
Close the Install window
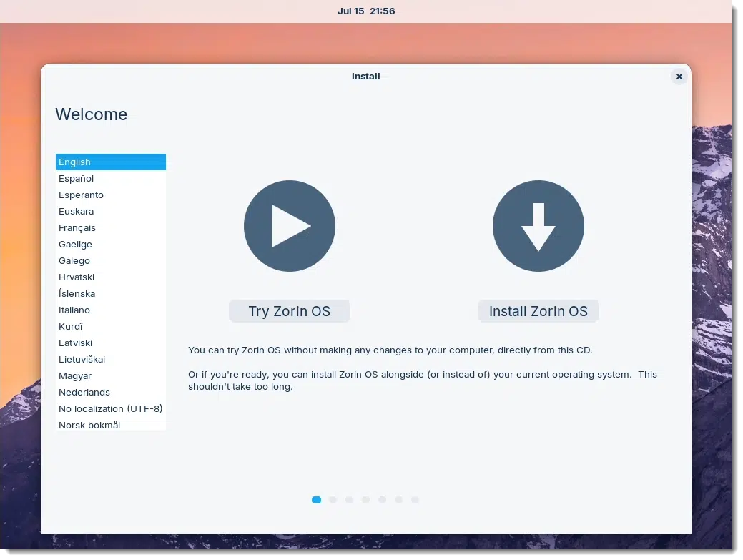679,77
